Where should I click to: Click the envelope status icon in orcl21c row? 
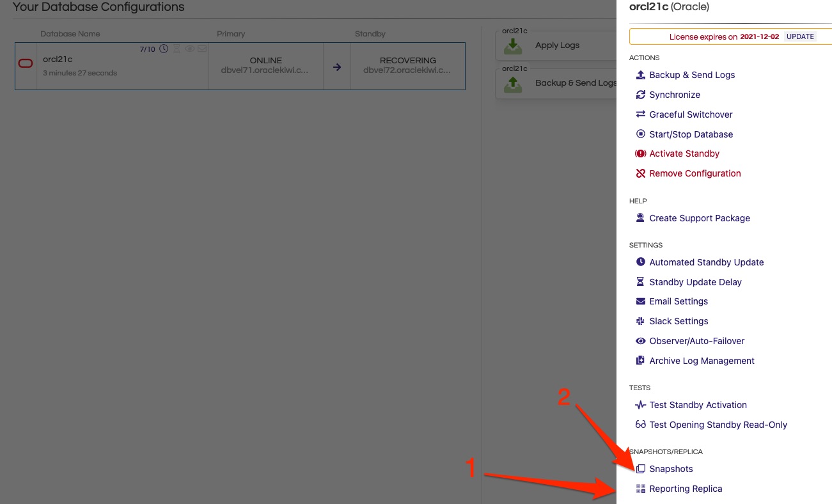(202, 49)
